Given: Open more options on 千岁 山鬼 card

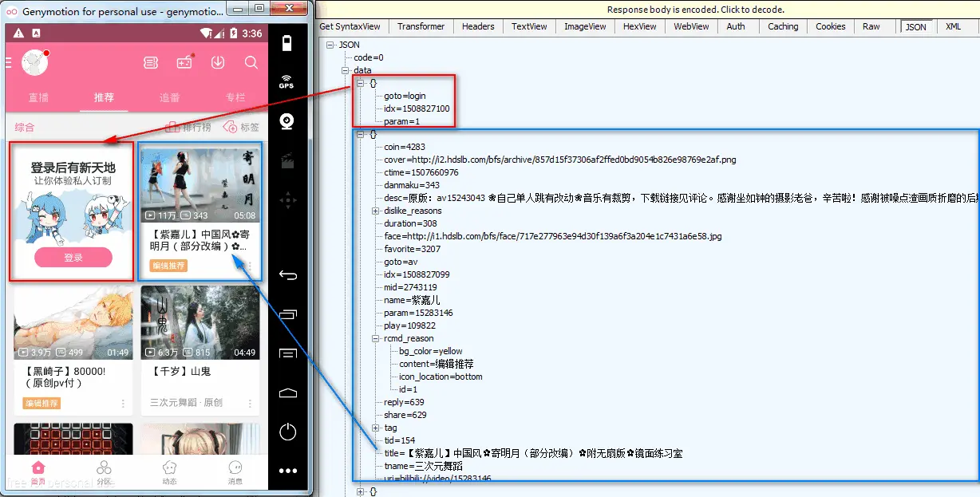Looking at the screenshot, I should point(250,404).
